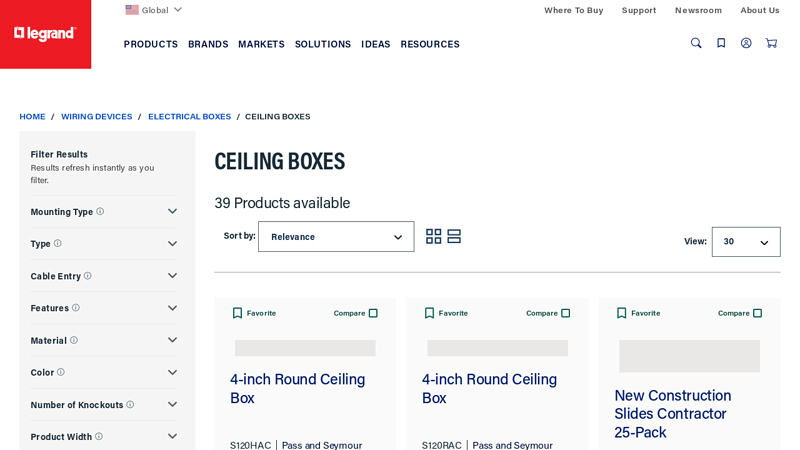Show info icon for Mounting Type
This screenshot has width=800, height=450.
pyautogui.click(x=100, y=211)
